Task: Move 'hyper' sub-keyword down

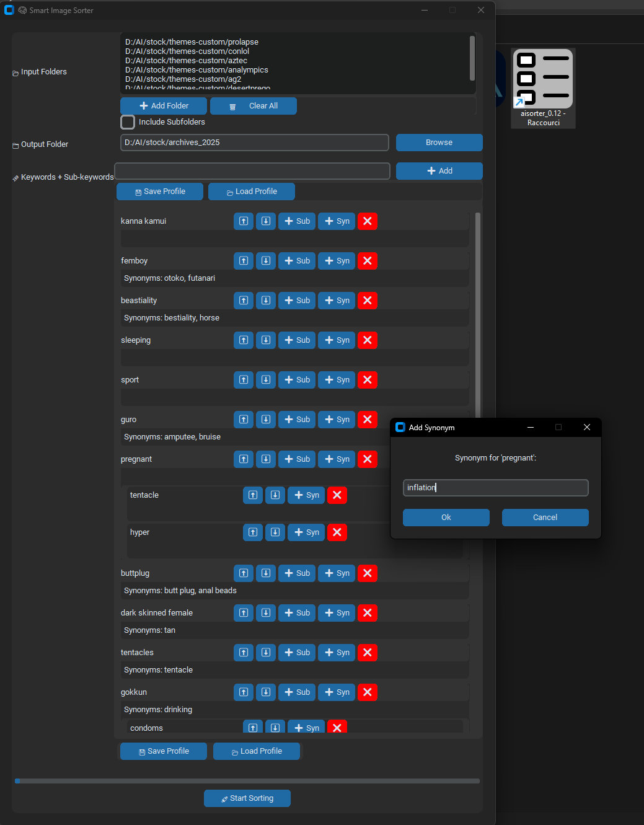Action: (275, 532)
